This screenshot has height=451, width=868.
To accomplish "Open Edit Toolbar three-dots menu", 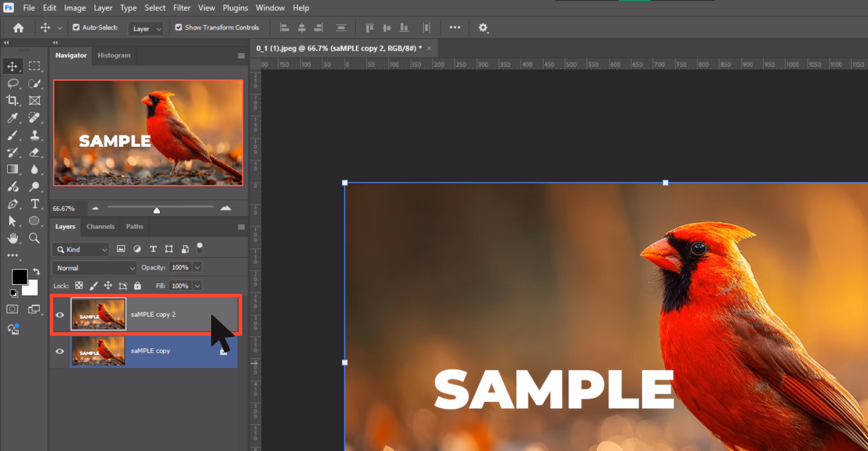I will coord(13,256).
